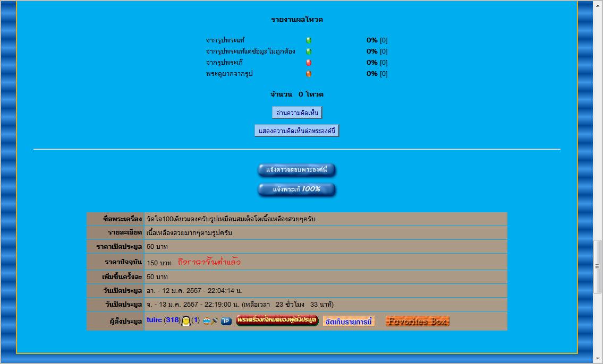Image resolution: width=603 pixels, height=364 pixels.
Task: Click the (1) count after the penguin
Action: 196,320
